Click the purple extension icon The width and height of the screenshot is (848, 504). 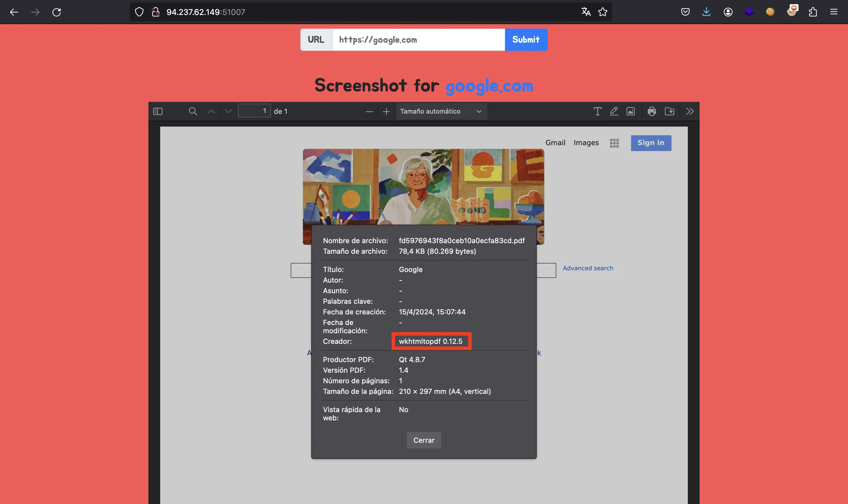[x=749, y=12]
